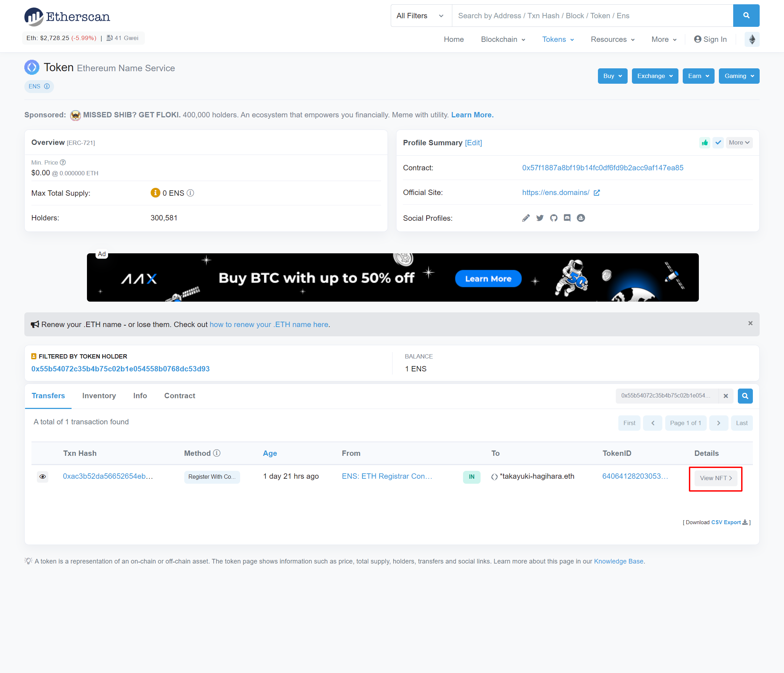Expand the More nav menu

click(x=664, y=39)
